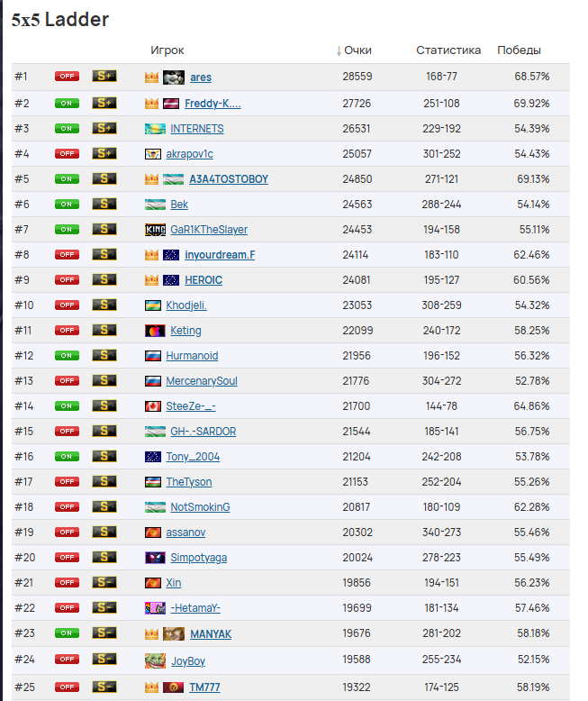This screenshot has height=701, width=588.
Task: Click the crown icon next to HEROIC
Action: tap(151, 280)
